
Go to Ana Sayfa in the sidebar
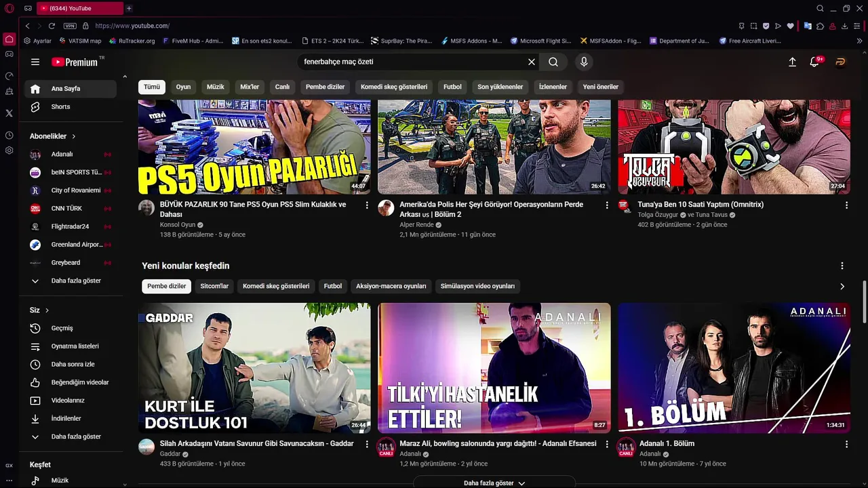click(x=70, y=89)
